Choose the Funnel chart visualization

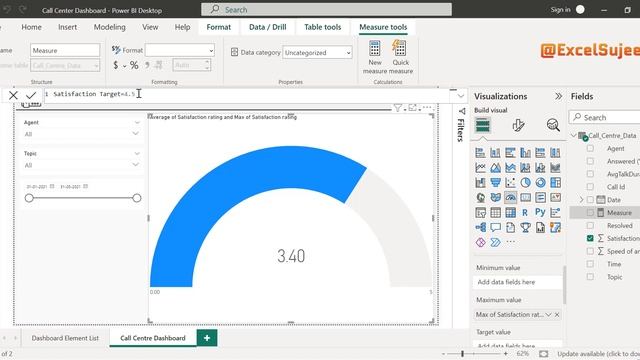[x=496, y=182]
